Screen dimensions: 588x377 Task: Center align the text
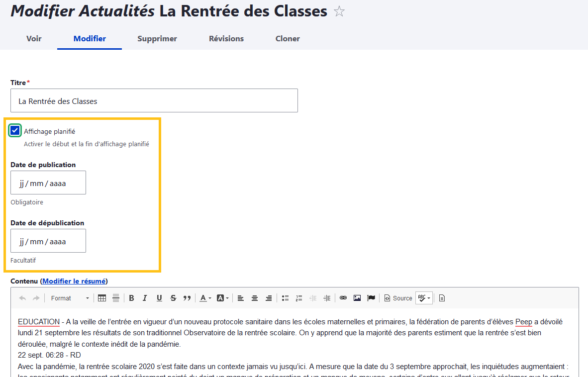coord(255,298)
